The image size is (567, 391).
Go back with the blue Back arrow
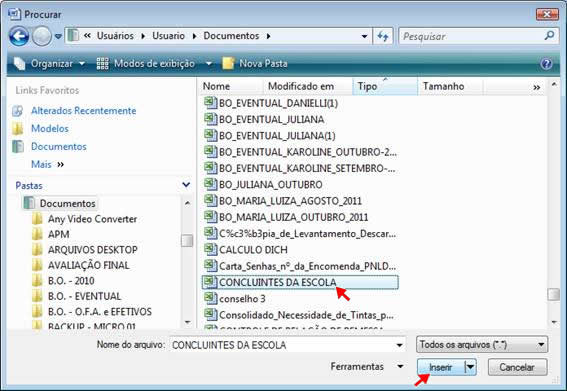pos(19,37)
